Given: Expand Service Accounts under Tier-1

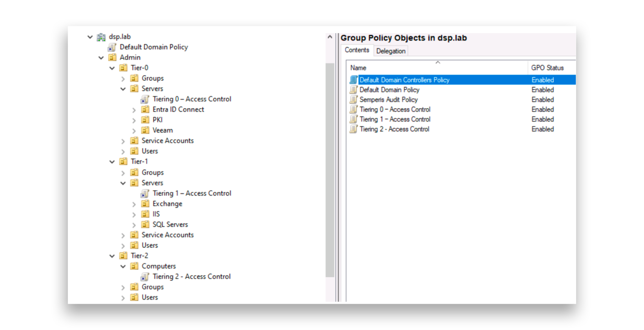Looking at the screenshot, I should click(x=123, y=235).
